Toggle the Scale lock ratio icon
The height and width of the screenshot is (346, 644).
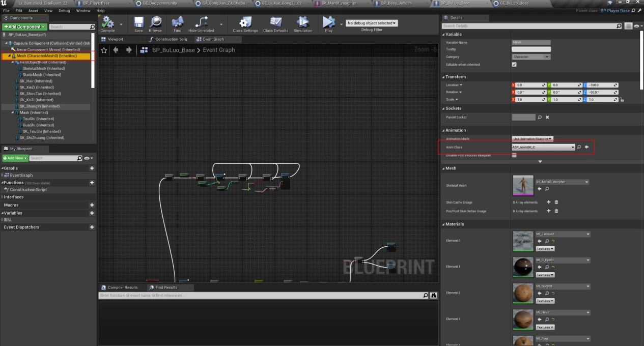pos(622,100)
